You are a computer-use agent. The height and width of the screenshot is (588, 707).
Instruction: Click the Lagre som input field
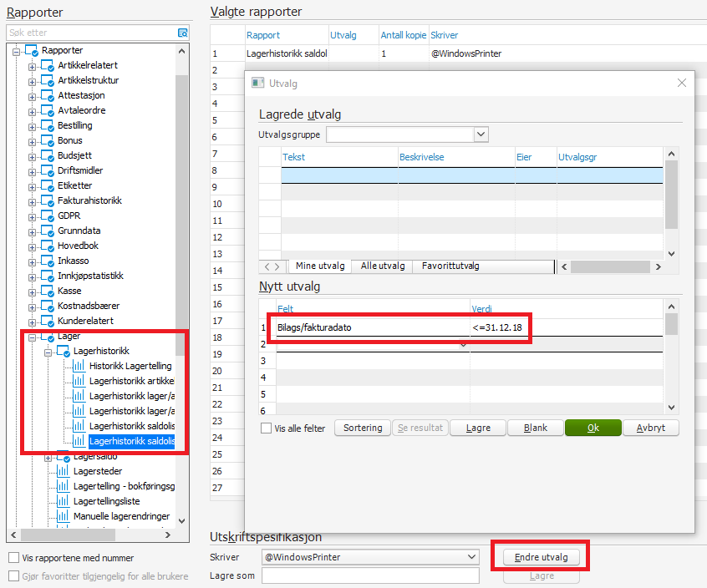point(370,575)
